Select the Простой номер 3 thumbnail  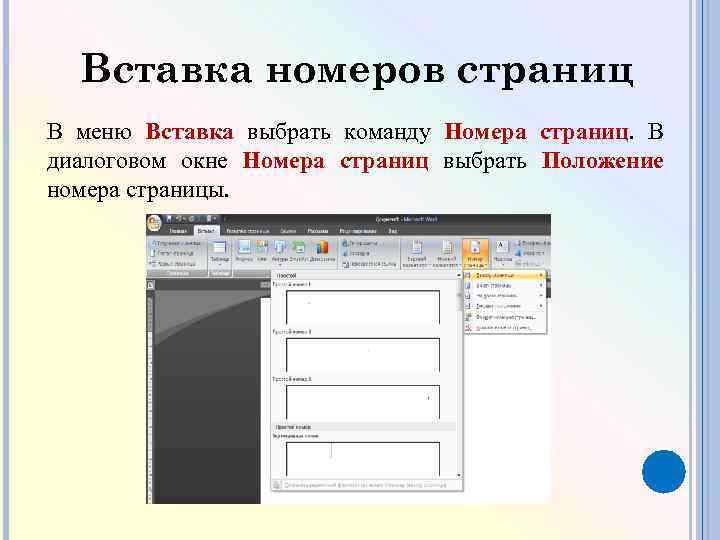[363, 402]
